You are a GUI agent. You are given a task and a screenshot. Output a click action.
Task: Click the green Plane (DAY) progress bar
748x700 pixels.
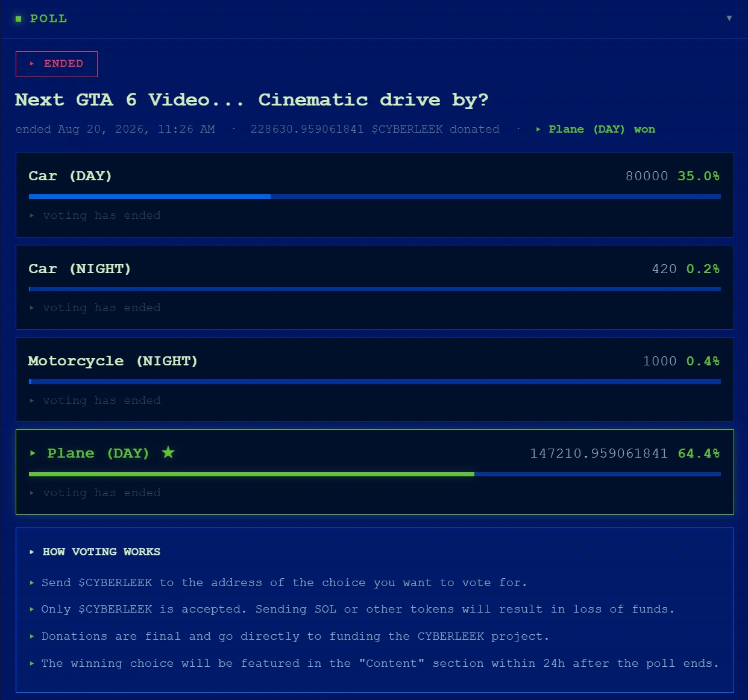375,475
